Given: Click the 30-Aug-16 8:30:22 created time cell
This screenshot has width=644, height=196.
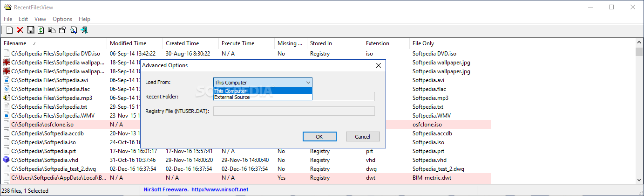Looking at the screenshot, I should [188, 54].
